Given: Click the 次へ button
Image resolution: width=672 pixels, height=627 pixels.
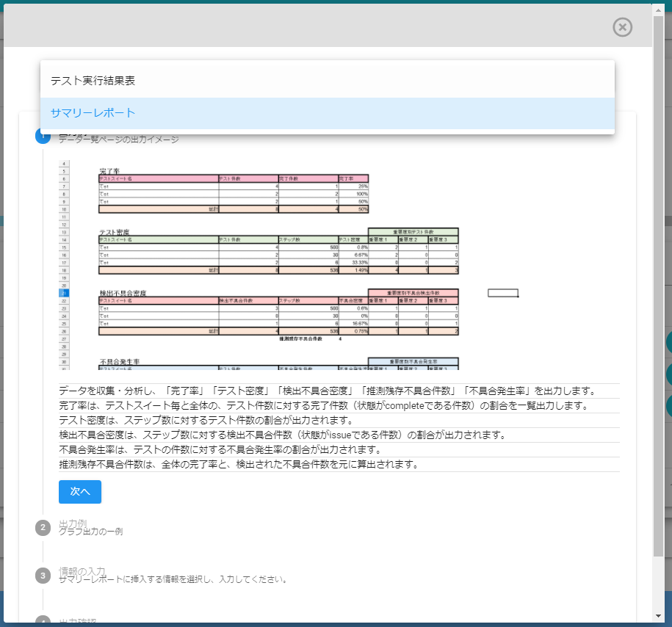Looking at the screenshot, I should pyautogui.click(x=80, y=492).
